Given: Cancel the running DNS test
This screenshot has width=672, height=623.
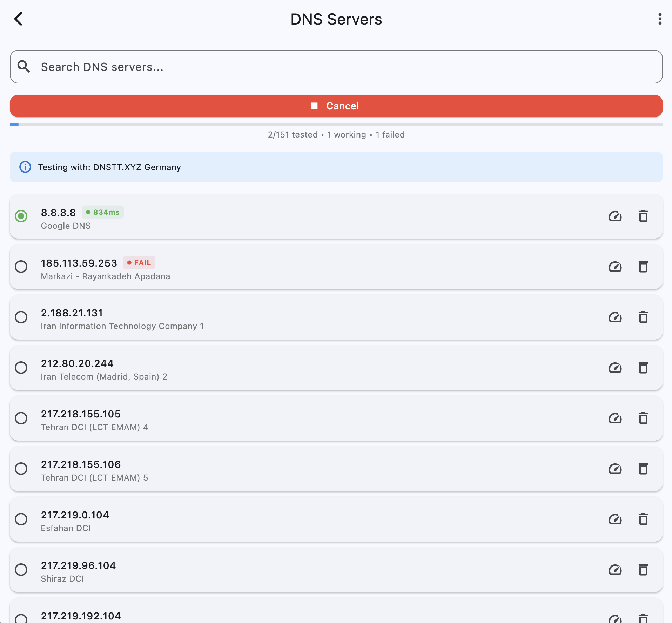Looking at the screenshot, I should coord(336,106).
